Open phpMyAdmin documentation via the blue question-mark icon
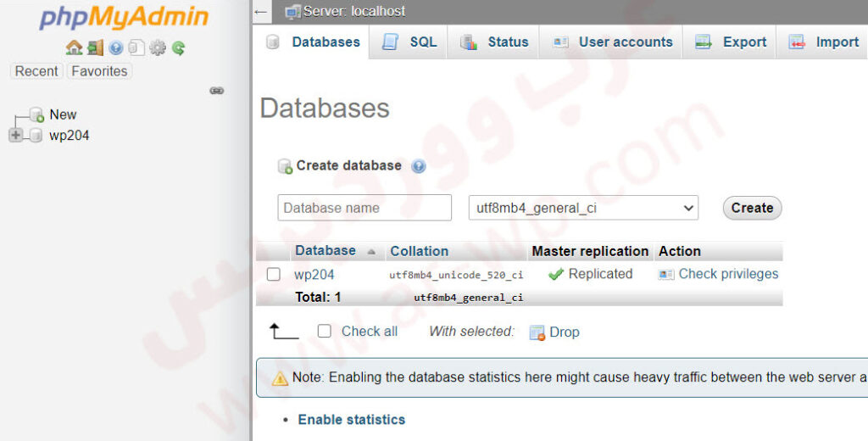This screenshot has height=441, width=868. [116, 48]
